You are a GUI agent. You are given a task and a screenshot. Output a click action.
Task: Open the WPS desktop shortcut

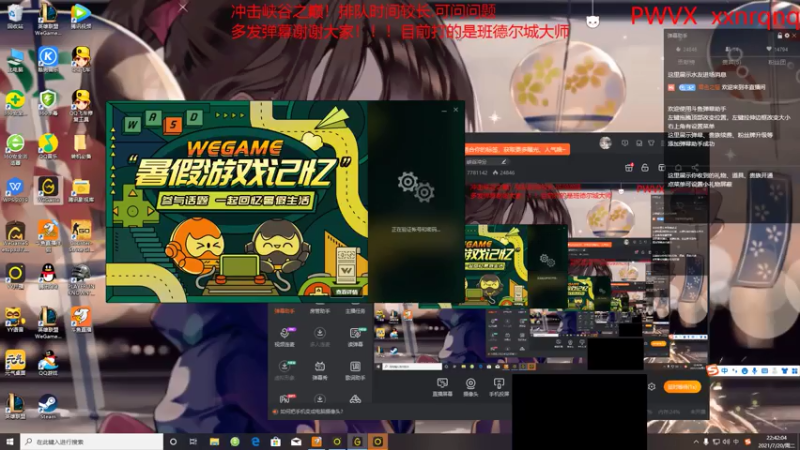(x=15, y=190)
